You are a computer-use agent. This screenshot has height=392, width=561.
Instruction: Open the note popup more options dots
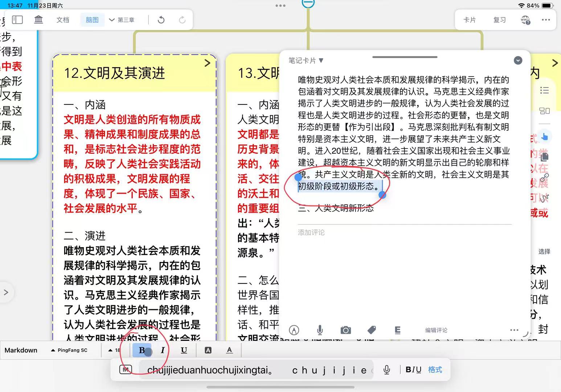pyautogui.click(x=514, y=330)
